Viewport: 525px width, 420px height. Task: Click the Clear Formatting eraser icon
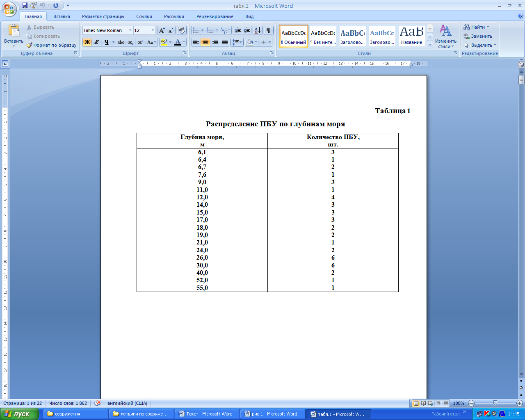(x=182, y=30)
